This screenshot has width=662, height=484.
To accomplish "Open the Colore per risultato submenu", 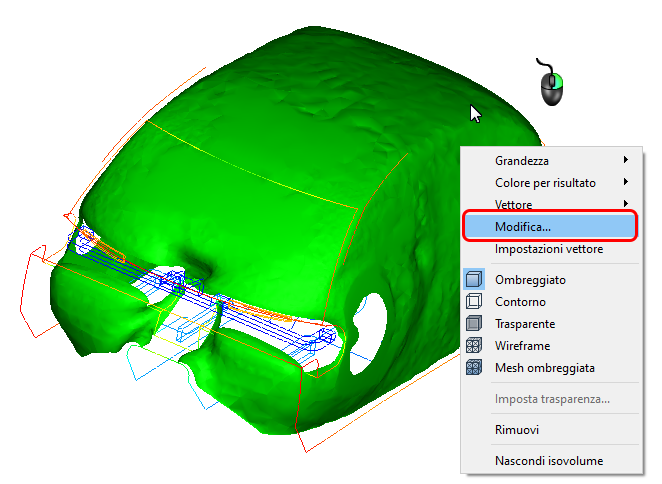I will (x=551, y=183).
